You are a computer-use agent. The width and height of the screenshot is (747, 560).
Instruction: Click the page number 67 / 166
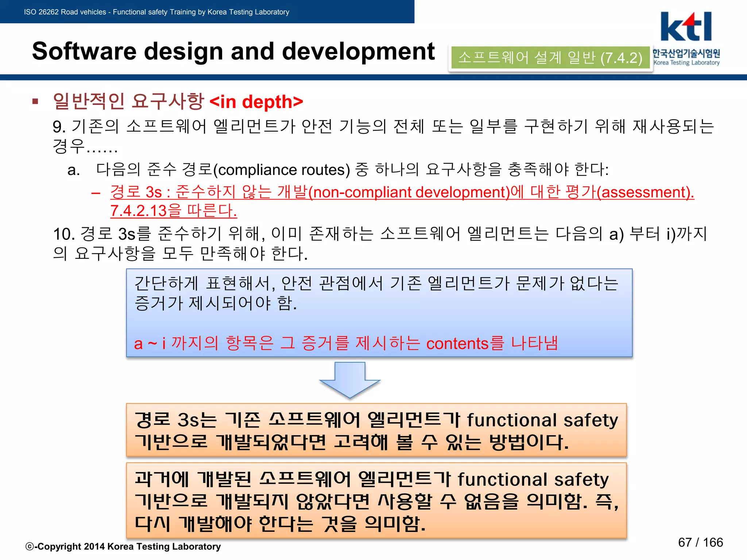click(x=700, y=542)
